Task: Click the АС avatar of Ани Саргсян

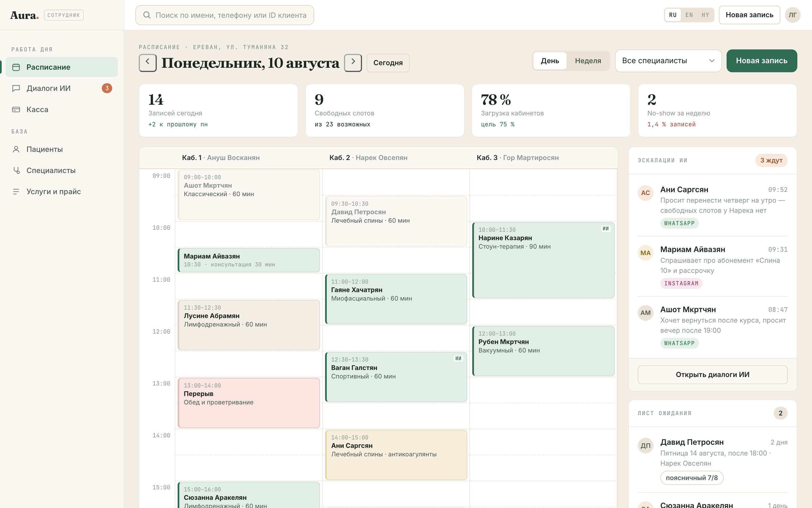Action: pos(645,193)
